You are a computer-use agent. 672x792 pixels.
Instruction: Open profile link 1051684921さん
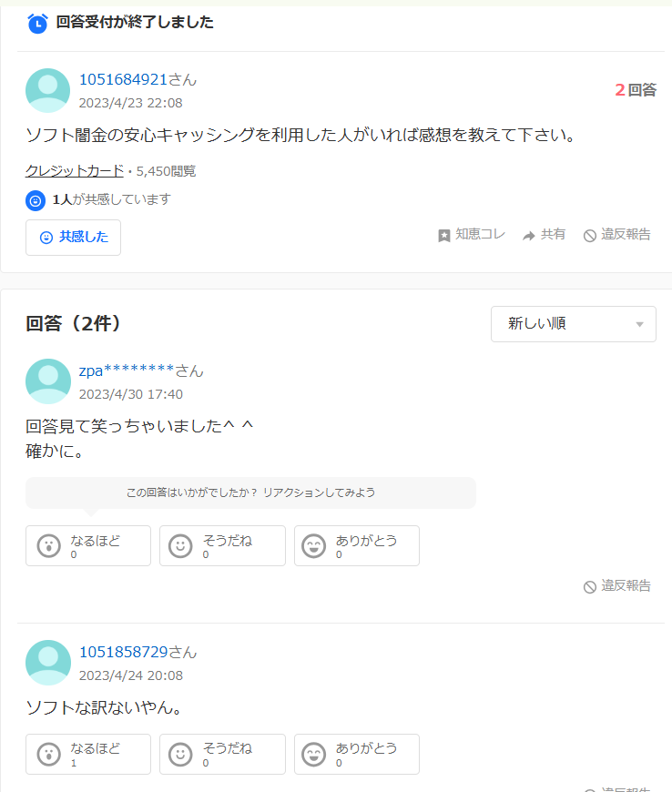tap(137, 79)
